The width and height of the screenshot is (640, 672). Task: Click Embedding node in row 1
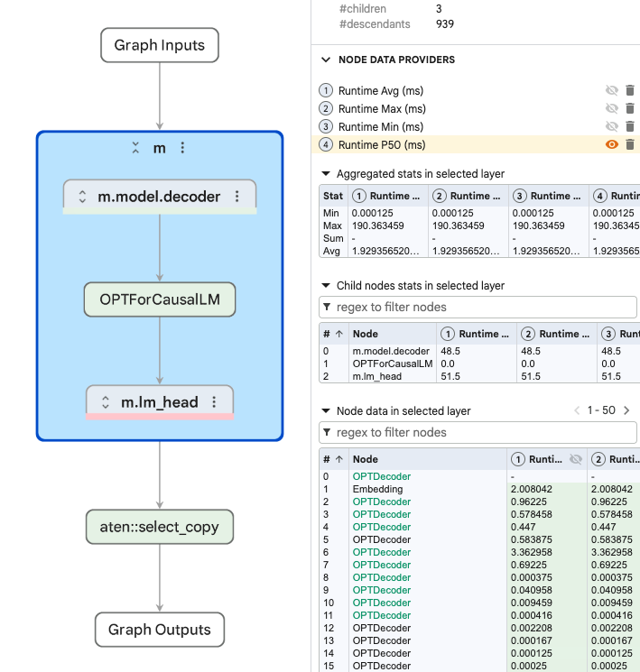[377, 489]
